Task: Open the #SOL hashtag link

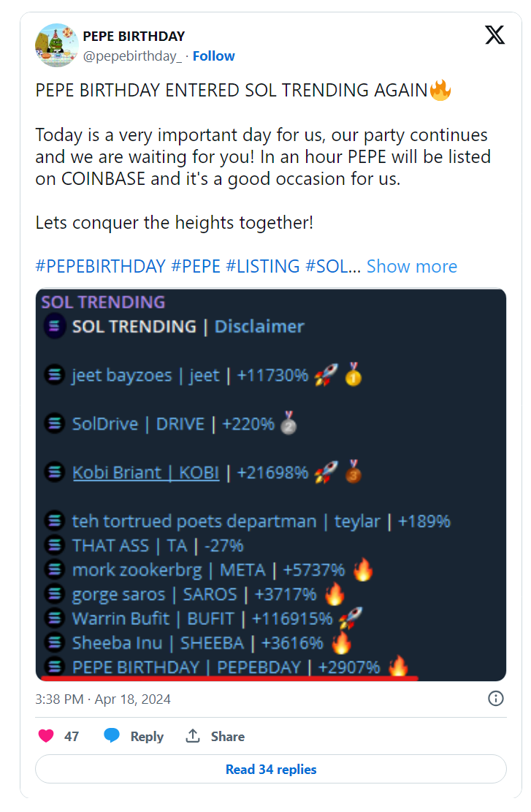Action: pos(329,266)
